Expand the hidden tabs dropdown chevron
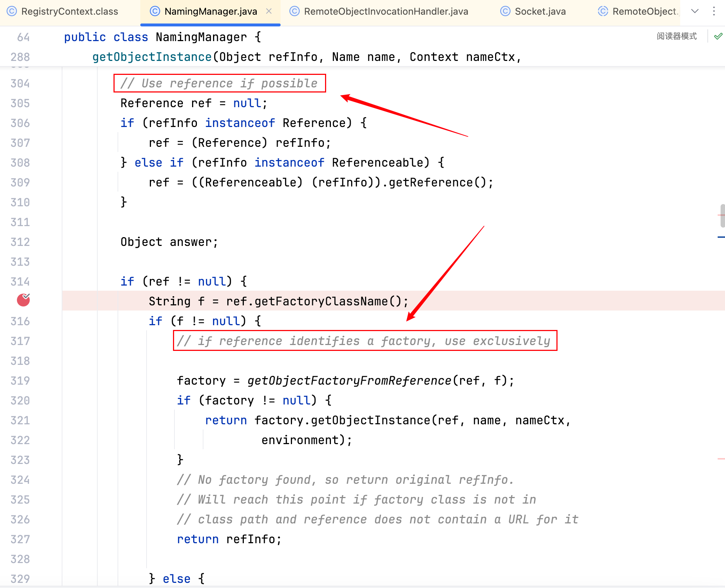725x588 pixels. [695, 11]
